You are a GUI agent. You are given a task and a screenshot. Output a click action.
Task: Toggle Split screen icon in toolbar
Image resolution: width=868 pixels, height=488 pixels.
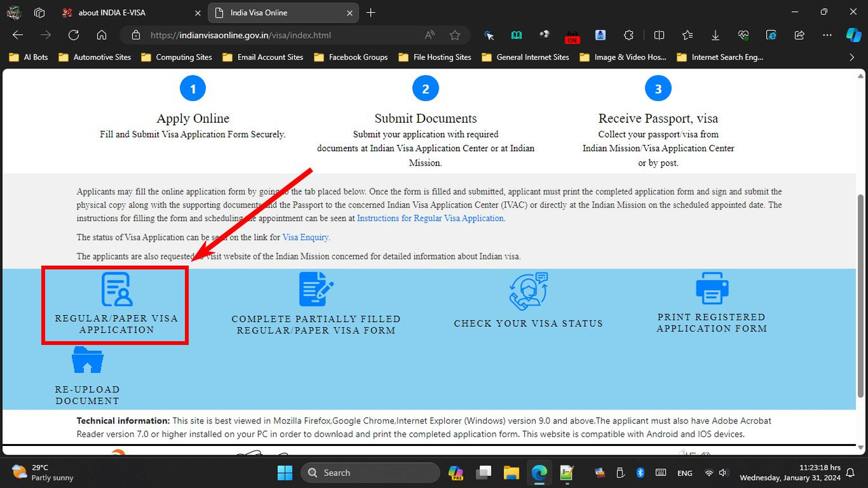click(x=659, y=35)
